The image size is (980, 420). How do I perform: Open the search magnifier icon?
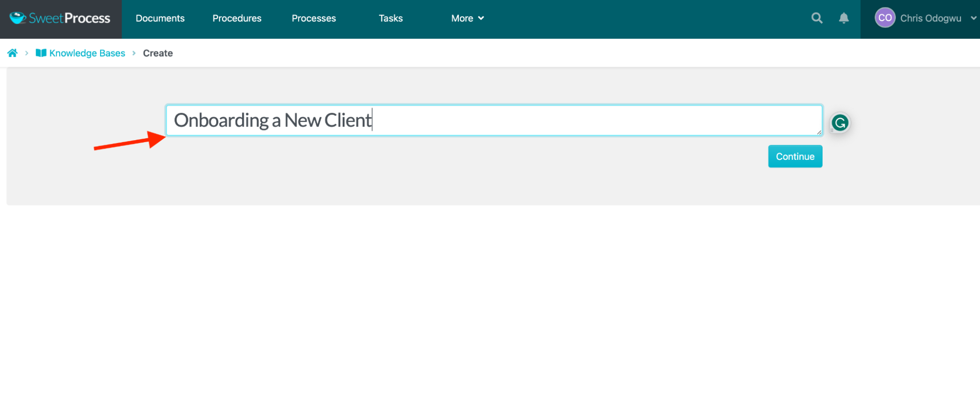pos(817,18)
